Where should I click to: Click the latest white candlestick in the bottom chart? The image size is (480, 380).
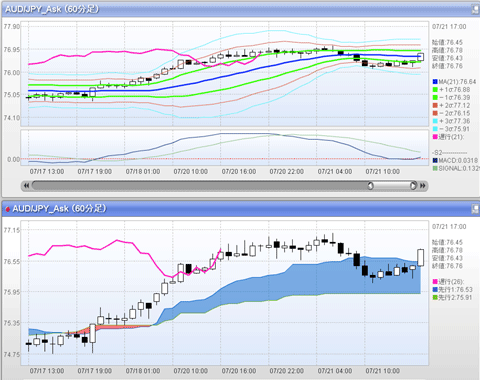coord(421,257)
